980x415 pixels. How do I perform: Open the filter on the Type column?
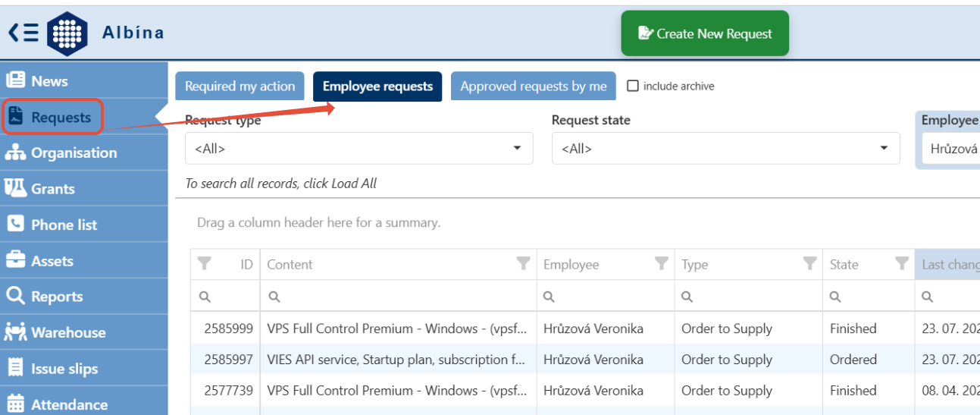click(x=810, y=263)
